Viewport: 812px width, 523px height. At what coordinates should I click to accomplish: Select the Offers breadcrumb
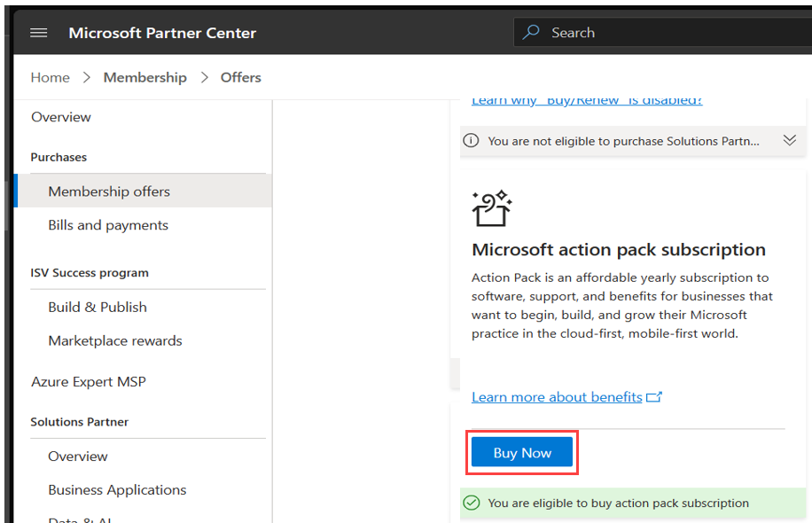click(x=241, y=77)
